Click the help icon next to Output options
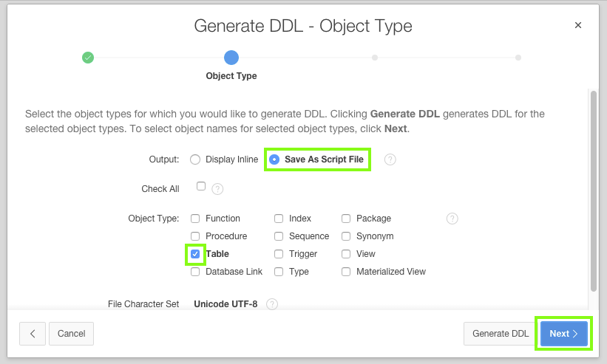The width and height of the screenshot is (607, 364). [x=390, y=159]
